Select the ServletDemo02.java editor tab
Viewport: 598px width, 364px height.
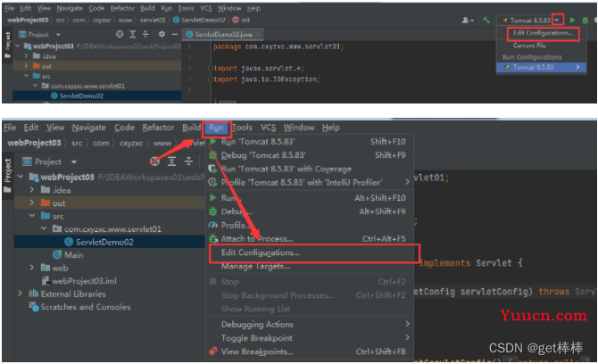pos(223,34)
